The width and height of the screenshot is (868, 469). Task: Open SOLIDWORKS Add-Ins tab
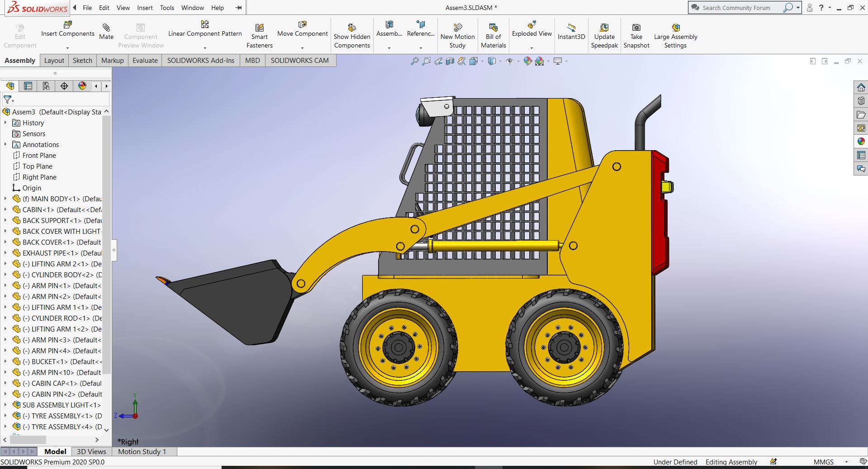201,61
